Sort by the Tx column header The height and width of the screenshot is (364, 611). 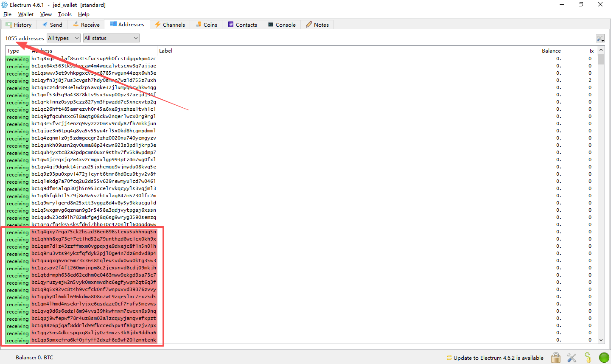coord(591,51)
